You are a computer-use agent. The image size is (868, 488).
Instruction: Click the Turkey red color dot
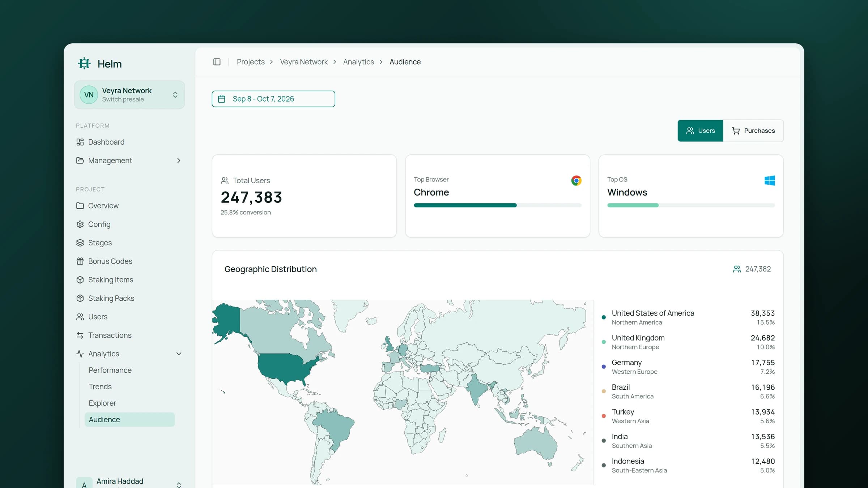(x=604, y=416)
